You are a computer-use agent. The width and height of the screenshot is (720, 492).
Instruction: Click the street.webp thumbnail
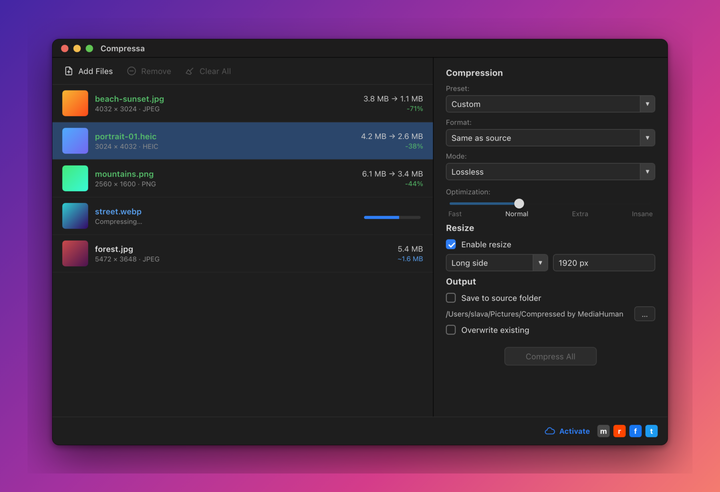[x=75, y=216]
